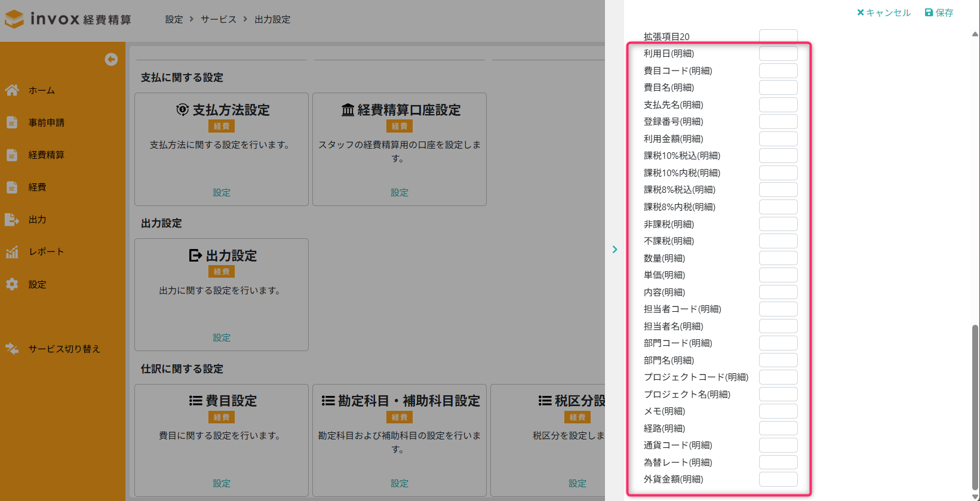Click the 課税8%内税(明細) input field

778,207
